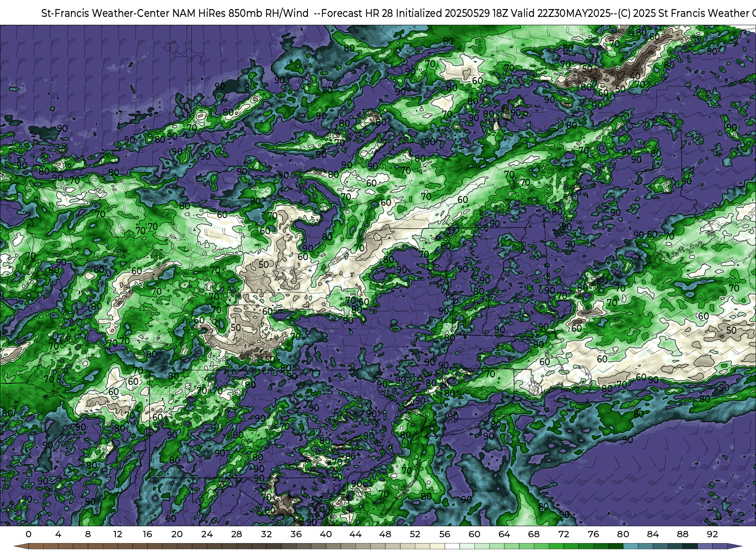
Task: Click the "(C) 2025 St Francis Weather" copyright text
Action: pos(683,13)
